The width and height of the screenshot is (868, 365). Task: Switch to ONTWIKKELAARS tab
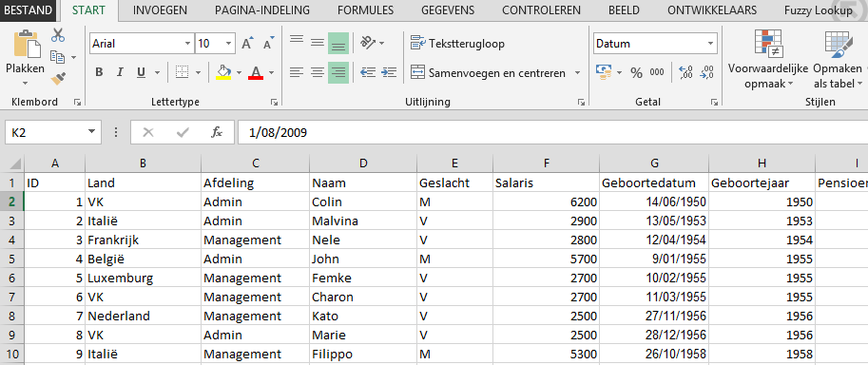click(x=711, y=10)
